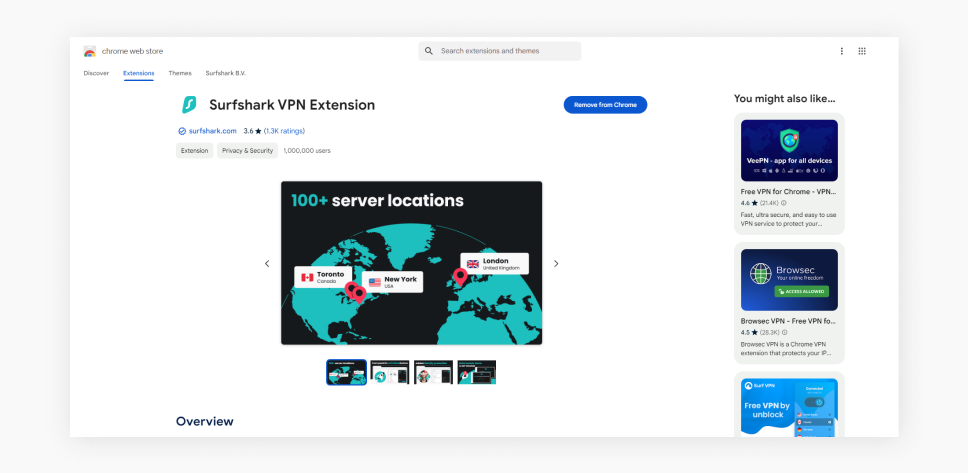Go to the Discover tab

96,73
